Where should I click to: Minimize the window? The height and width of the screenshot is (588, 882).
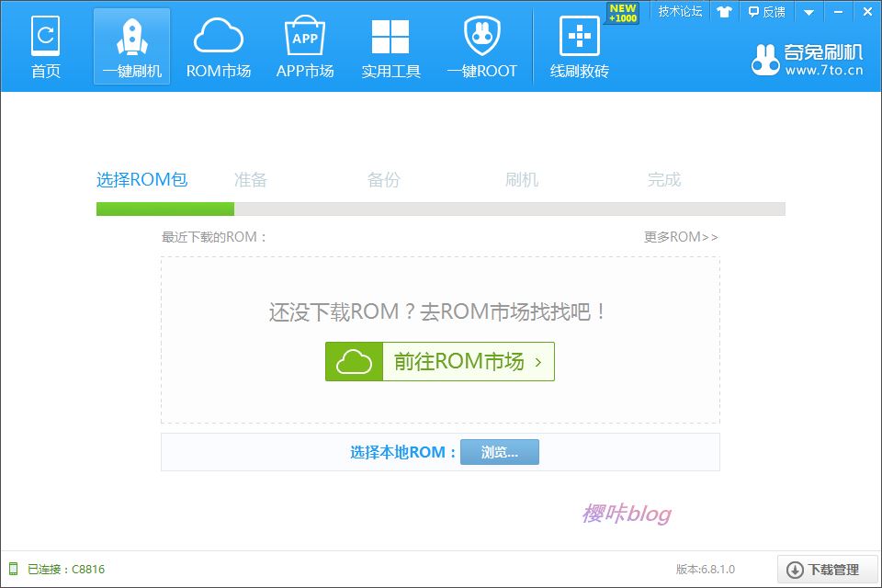click(x=838, y=12)
